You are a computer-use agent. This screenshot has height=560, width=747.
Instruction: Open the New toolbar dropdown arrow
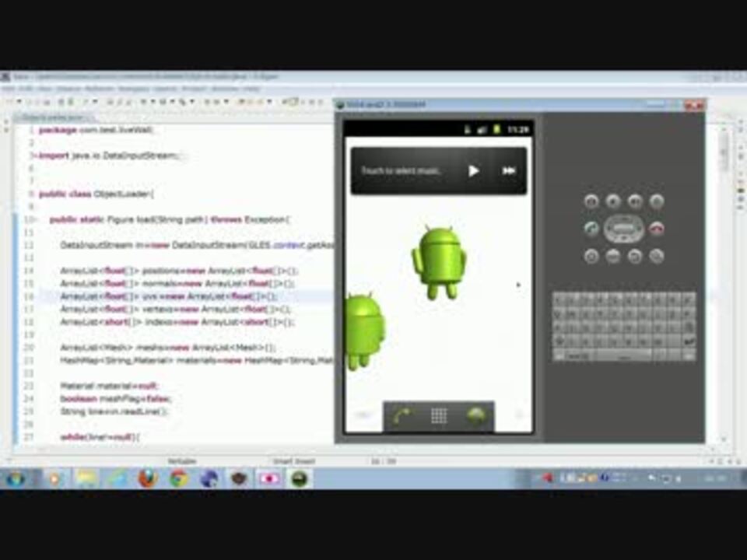coord(19,101)
